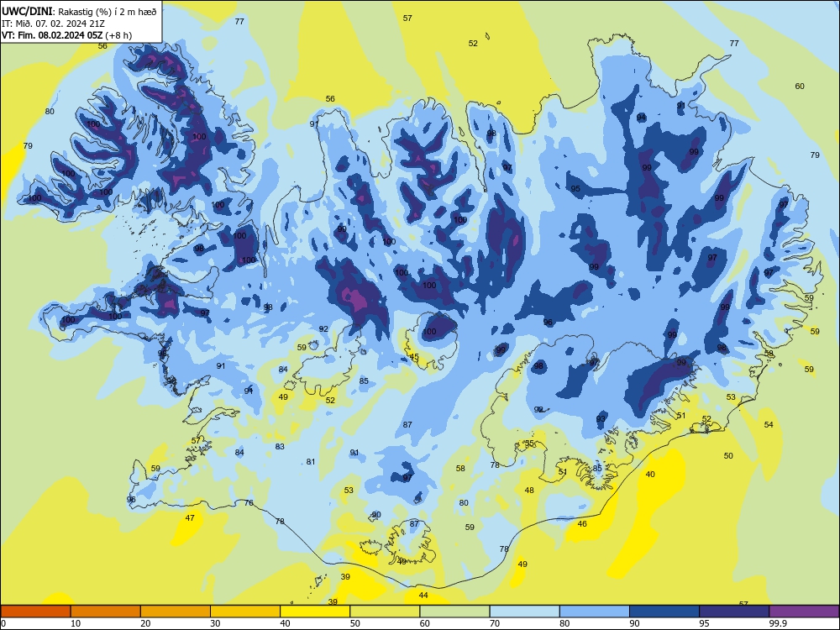The width and height of the screenshot is (840, 630).
Task: Click the map humidity value '93'
Action: click(601, 419)
